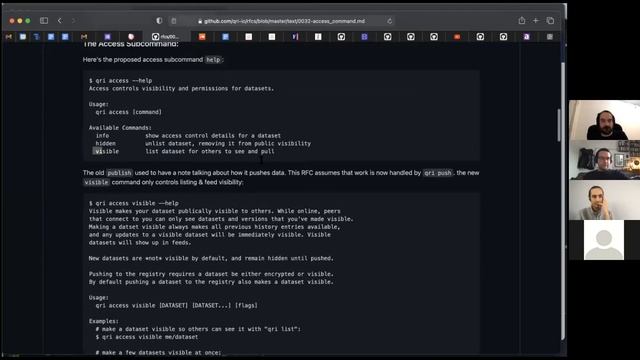Select the third participant video with hand on chin
The image size is (640, 360).
(604, 200)
